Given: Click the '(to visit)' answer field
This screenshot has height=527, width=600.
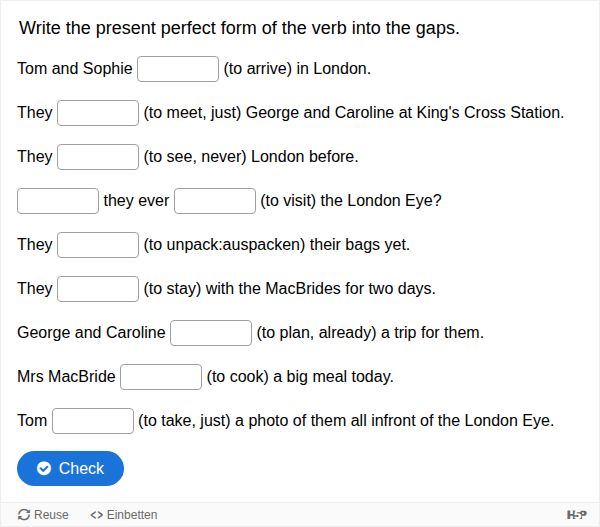Looking at the screenshot, I should tap(215, 201).
